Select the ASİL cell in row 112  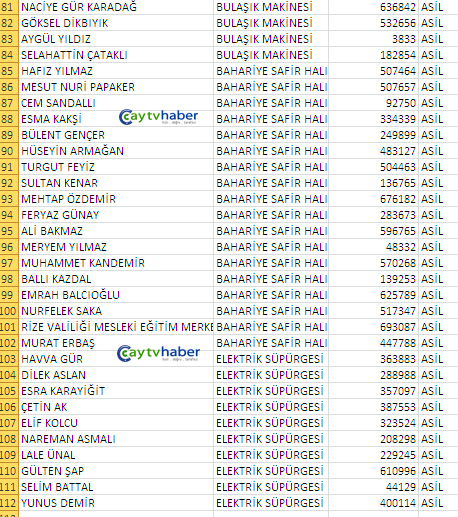pyautogui.click(x=438, y=503)
